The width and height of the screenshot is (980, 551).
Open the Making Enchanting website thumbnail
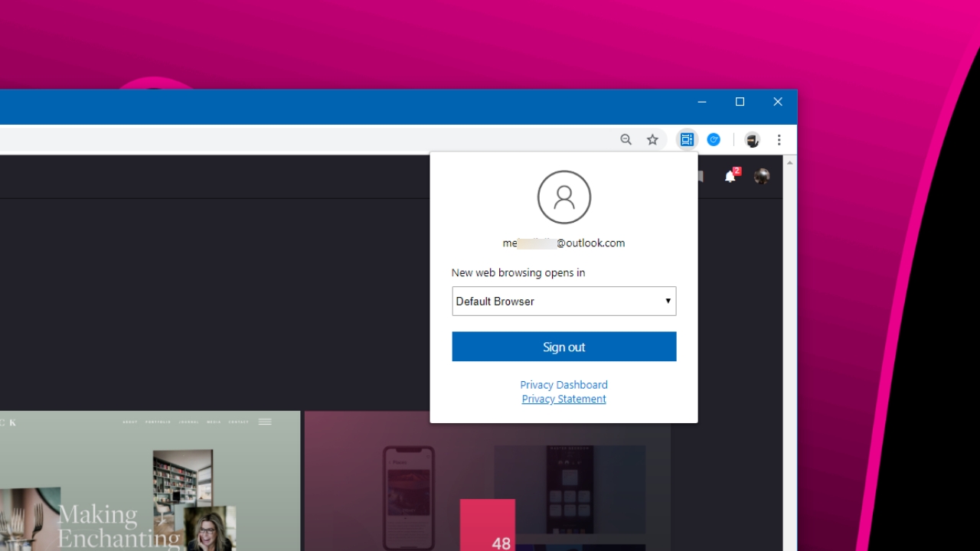coord(150,481)
